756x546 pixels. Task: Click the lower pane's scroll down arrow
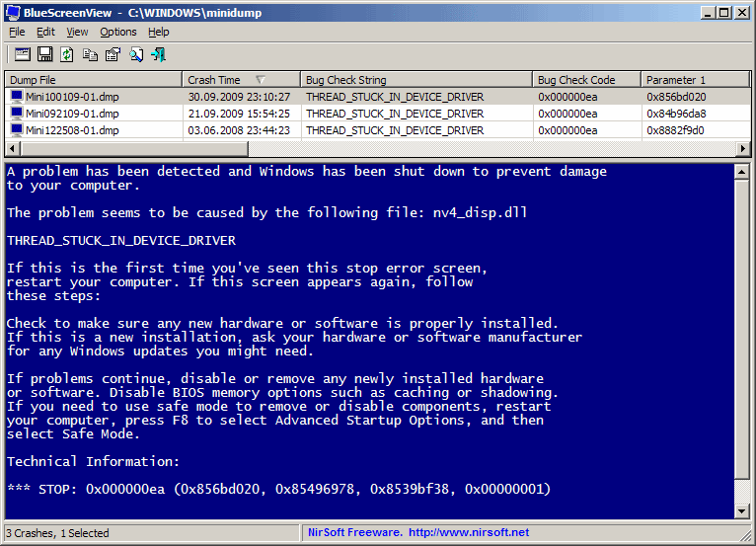click(x=741, y=510)
